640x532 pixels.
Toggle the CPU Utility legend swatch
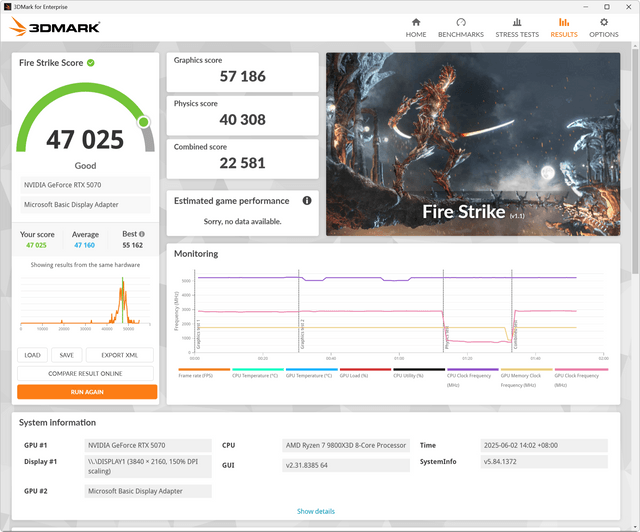coord(419,370)
